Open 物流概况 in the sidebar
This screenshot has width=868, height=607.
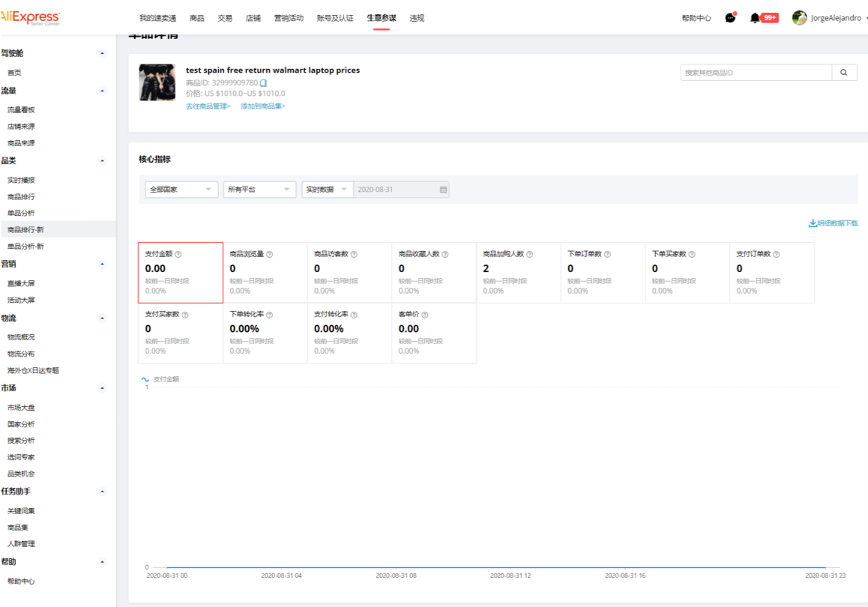tap(21, 337)
